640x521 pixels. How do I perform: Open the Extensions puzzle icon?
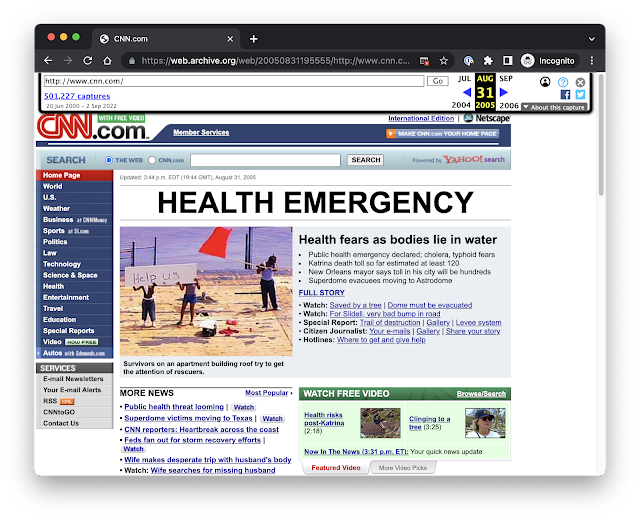pos(488,61)
